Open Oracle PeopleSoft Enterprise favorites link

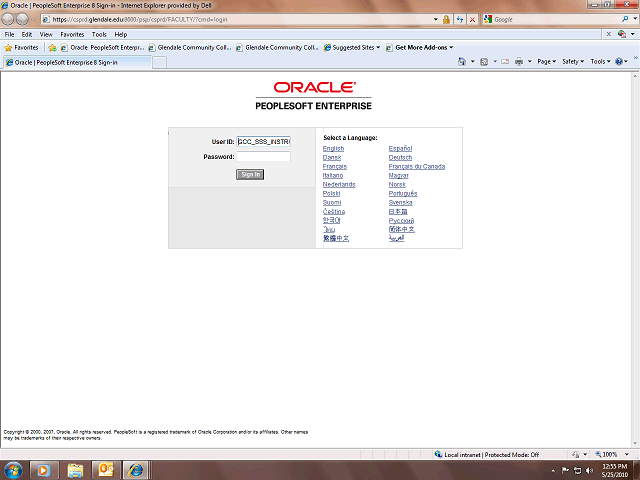103,47
